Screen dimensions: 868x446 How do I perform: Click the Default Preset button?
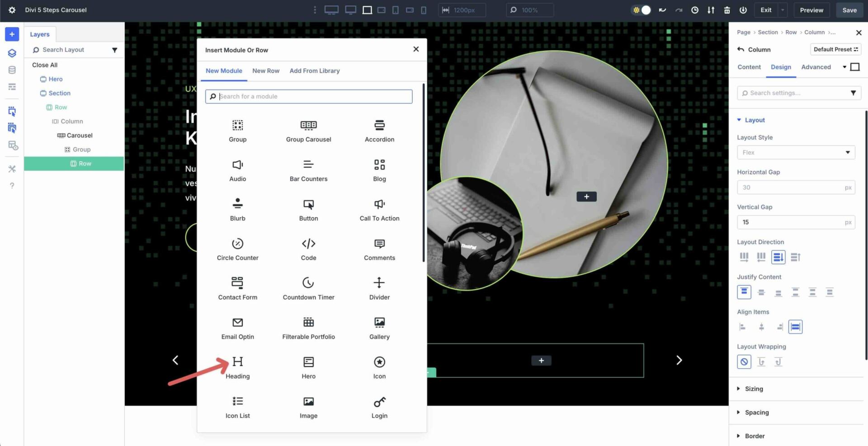835,49
